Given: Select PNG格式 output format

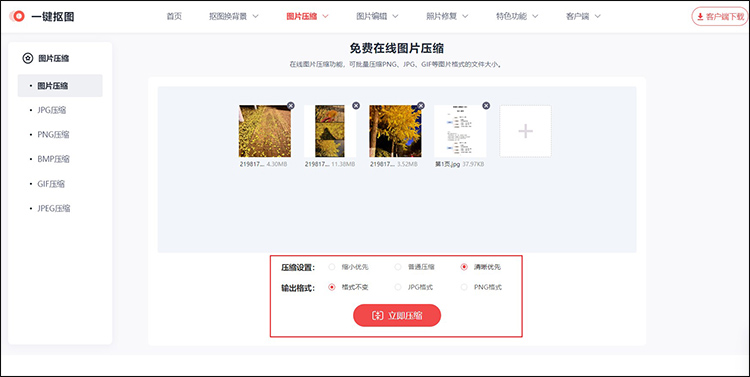Looking at the screenshot, I should coord(464,288).
